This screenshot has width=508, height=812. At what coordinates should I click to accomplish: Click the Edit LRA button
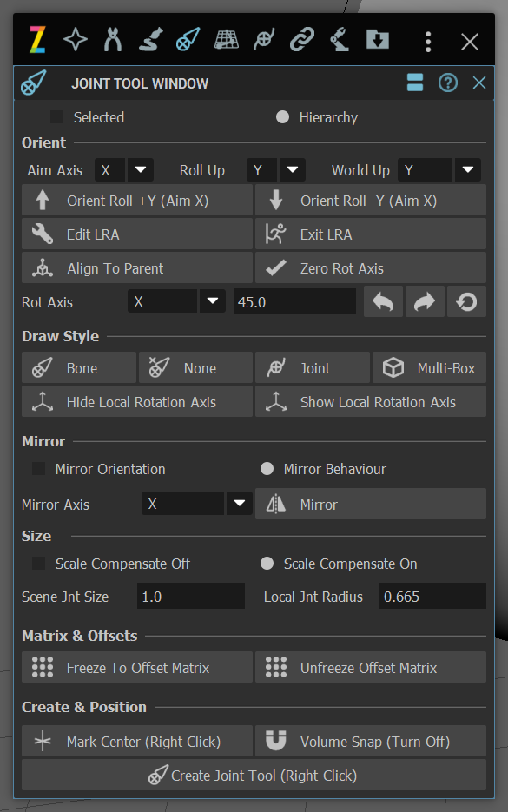136,234
